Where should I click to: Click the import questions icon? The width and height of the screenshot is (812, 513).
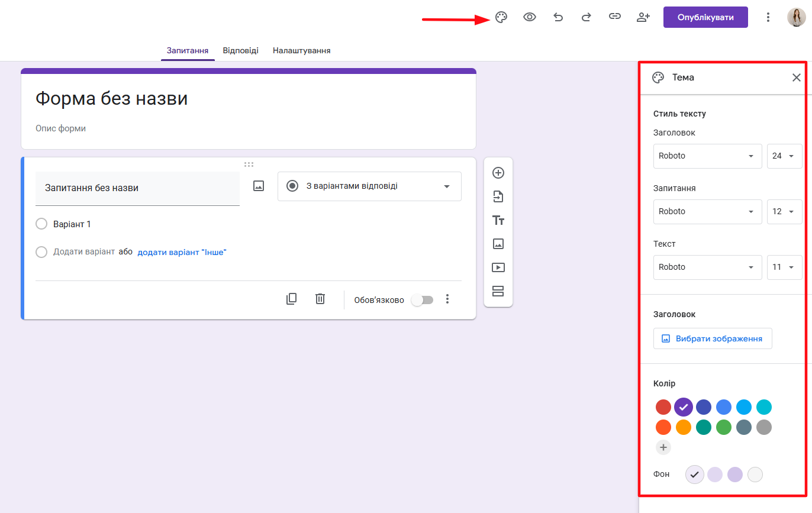coord(498,196)
